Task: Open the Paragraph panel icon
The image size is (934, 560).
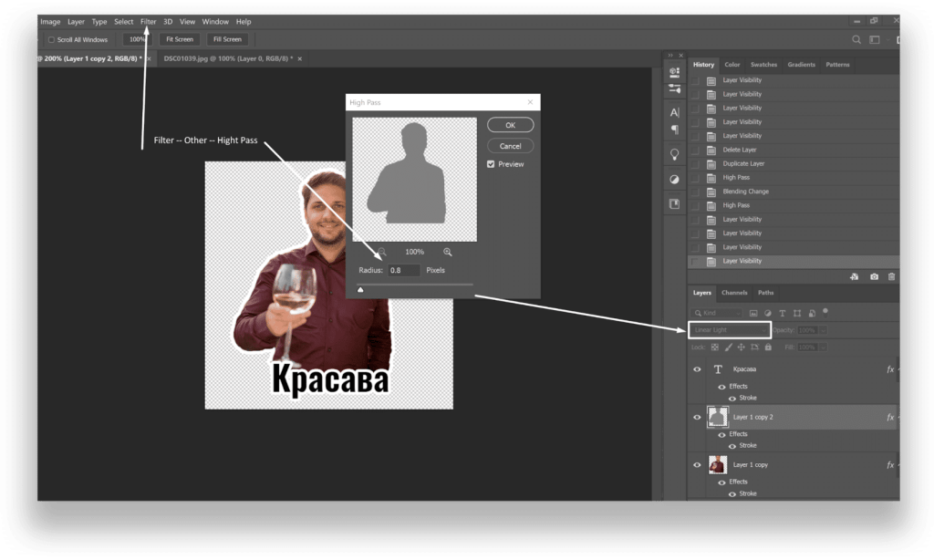Action: click(x=675, y=130)
